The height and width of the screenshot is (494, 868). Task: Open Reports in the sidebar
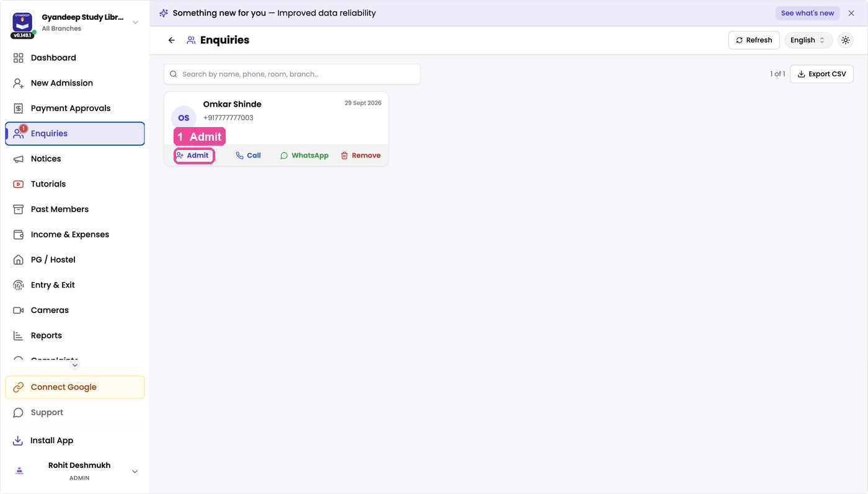click(x=75, y=336)
